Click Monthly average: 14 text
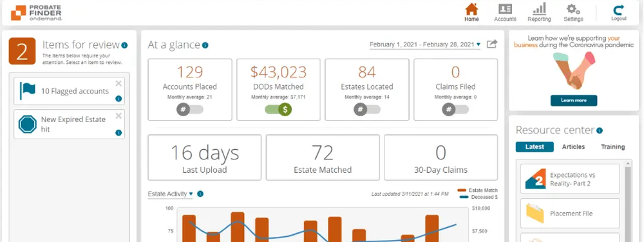The image size is (644, 242). [367, 97]
